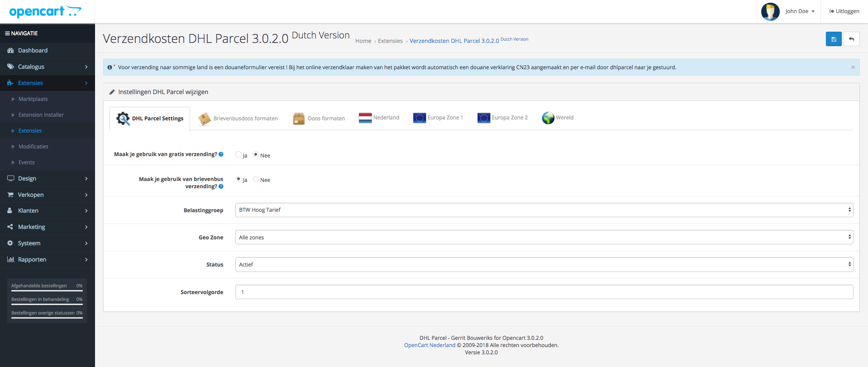Click the Europa Zone 1 flag icon
Screen dimensions: 868x367
tap(420, 118)
